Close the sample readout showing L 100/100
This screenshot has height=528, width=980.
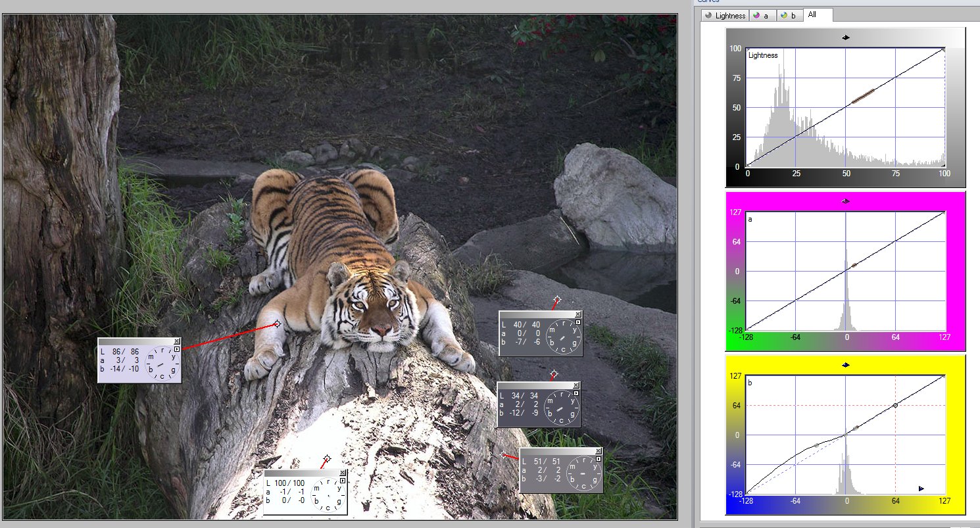[x=343, y=473]
